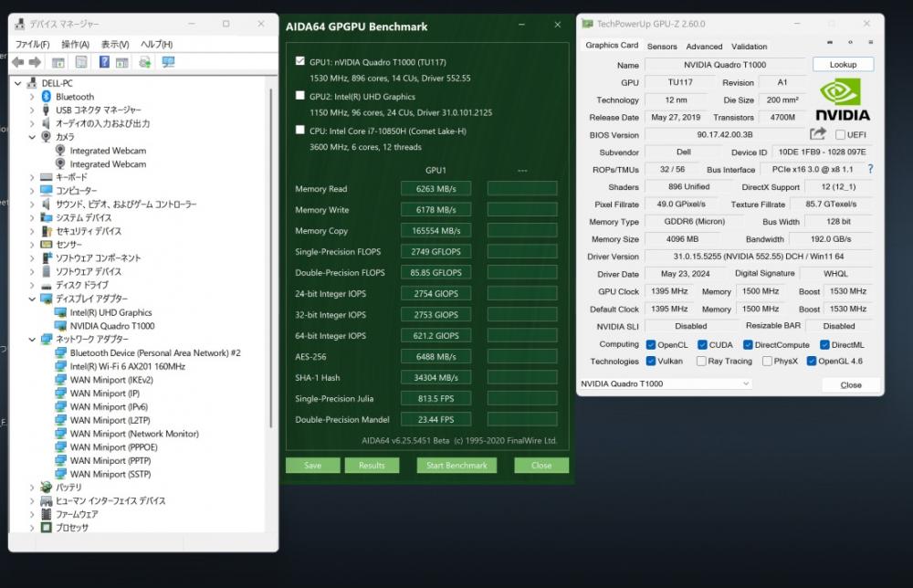
Task: Click the Intel(R) UHD Graphics adapter icon in tree
Action: 60,312
